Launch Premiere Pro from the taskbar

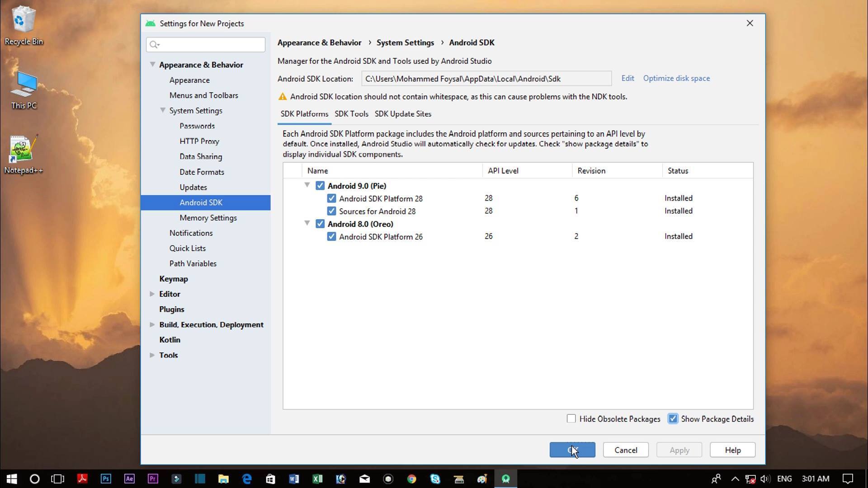[x=153, y=479]
